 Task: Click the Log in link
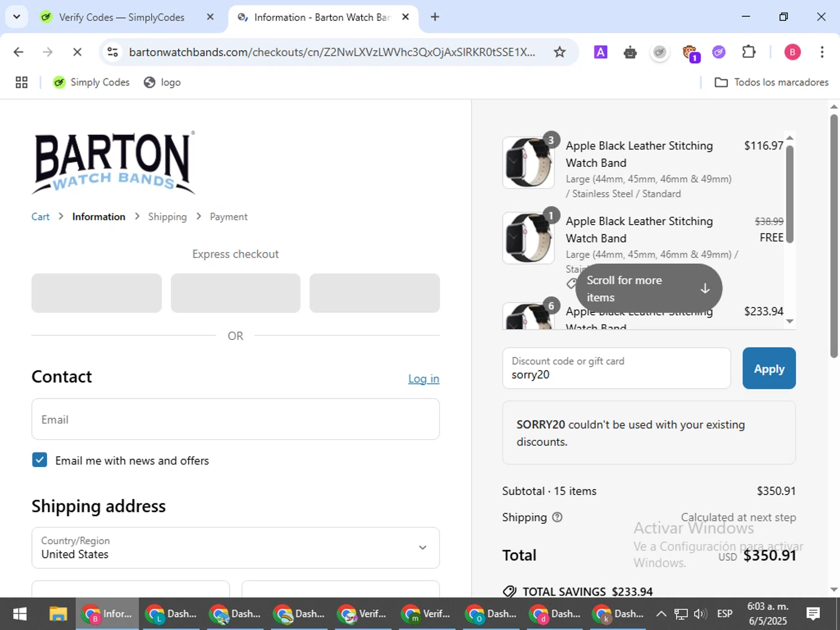tap(424, 379)
